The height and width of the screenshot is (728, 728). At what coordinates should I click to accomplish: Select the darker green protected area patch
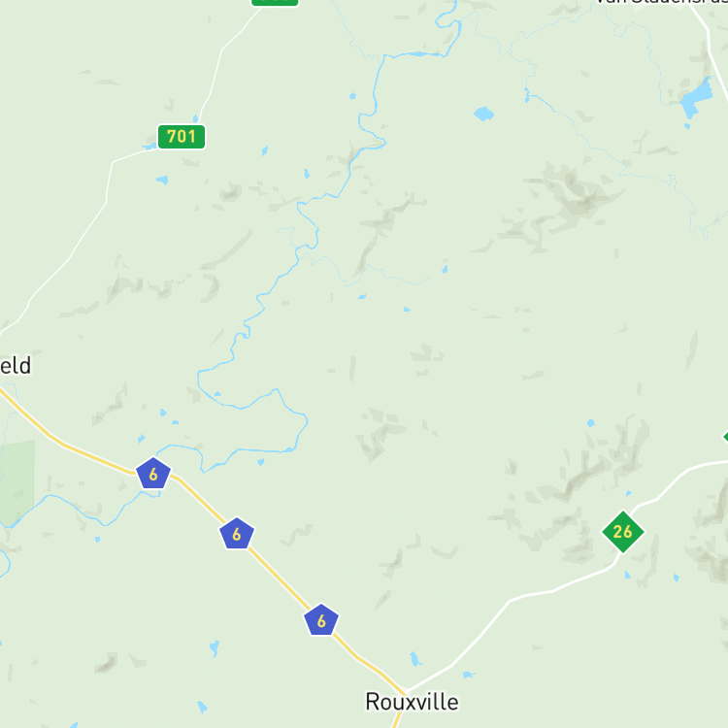(17, 480)
